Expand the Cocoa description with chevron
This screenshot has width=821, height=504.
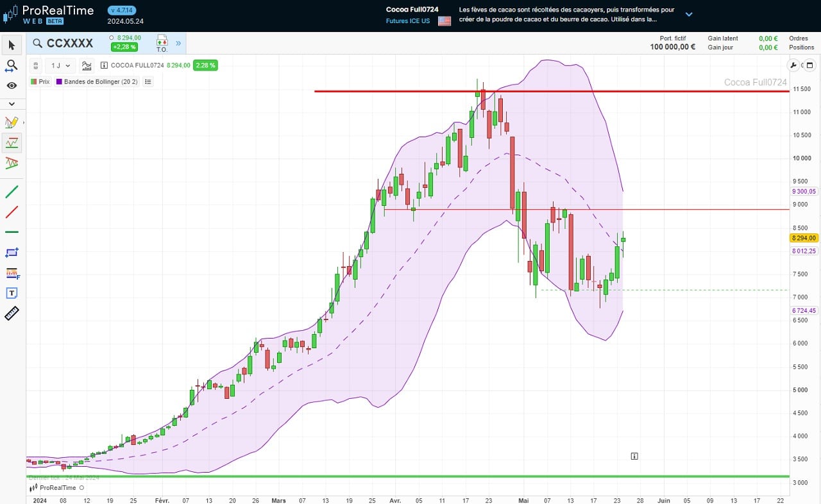(x=689, y=14)
